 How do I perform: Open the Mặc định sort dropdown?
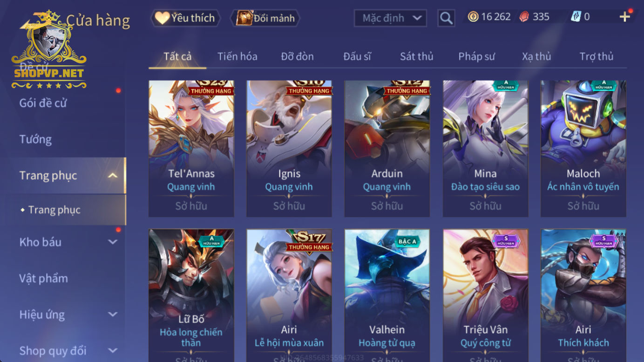(390, 18)
